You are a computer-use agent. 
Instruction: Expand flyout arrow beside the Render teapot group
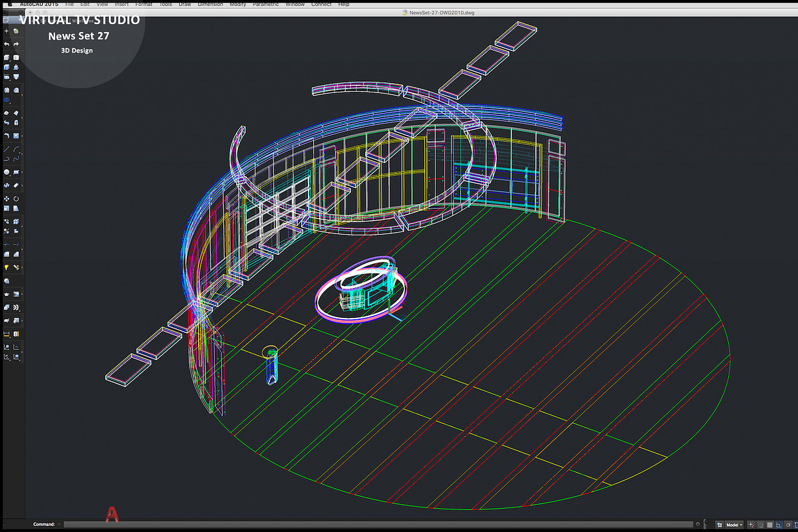click(22, 294)
